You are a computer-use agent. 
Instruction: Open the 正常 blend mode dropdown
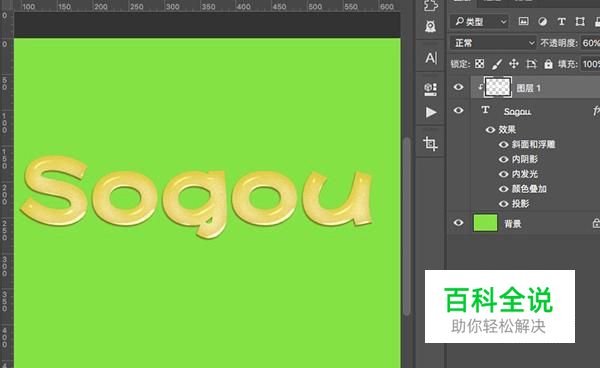click(493, 43)
